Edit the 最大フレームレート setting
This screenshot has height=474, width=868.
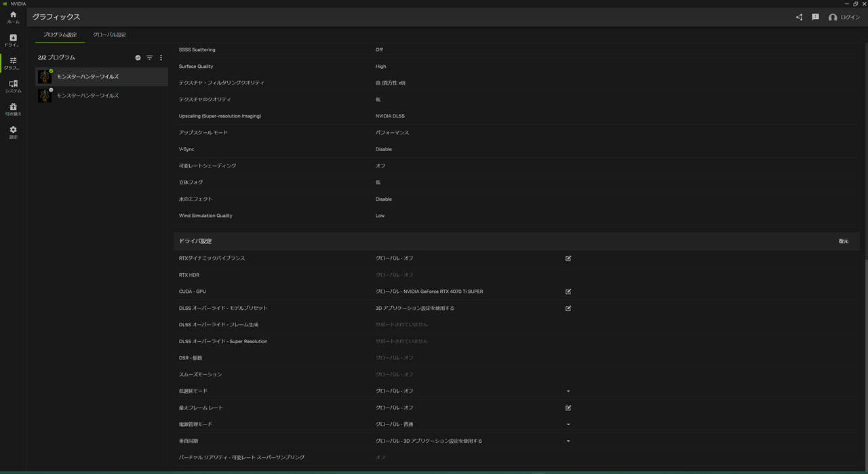point(568,408)
